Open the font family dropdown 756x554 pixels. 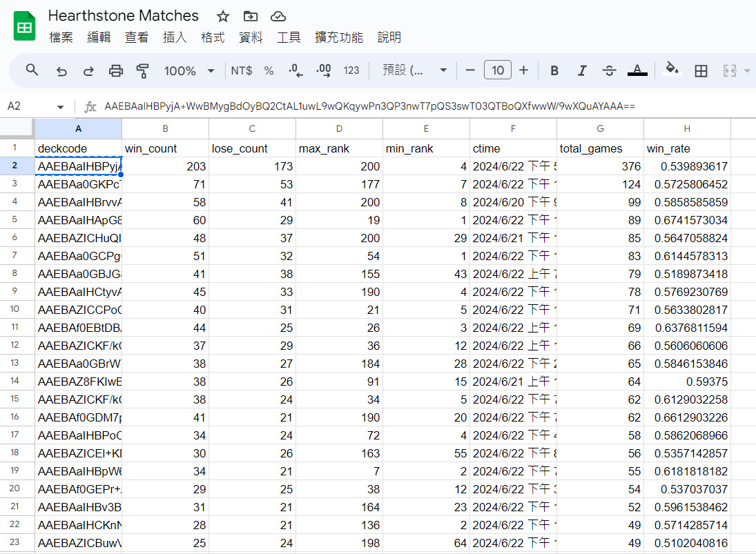click(414, 70)
